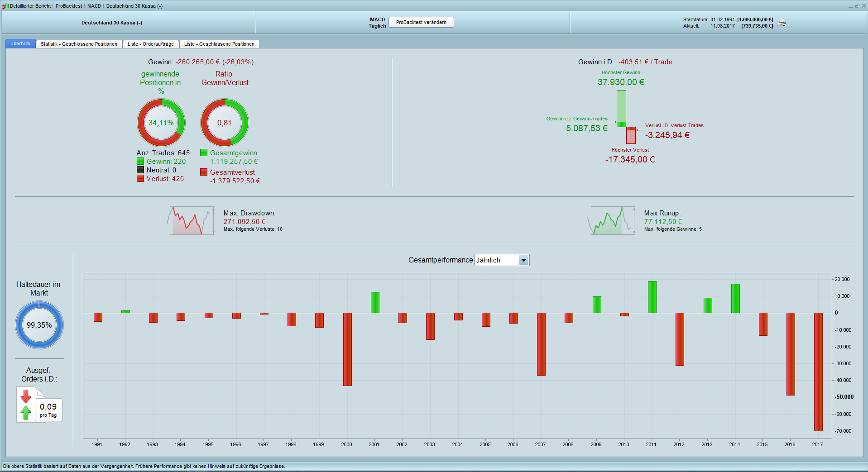Viewport: 868px width, 472px height.
Task: Click the red Gesamtverlust legend swatch
Action: tap(204, 172)
